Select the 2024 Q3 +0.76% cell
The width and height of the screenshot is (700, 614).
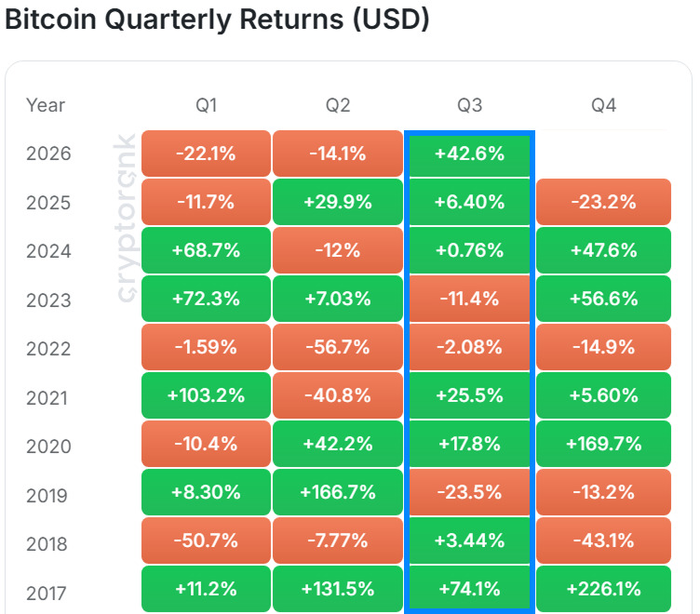coord(470,250)
